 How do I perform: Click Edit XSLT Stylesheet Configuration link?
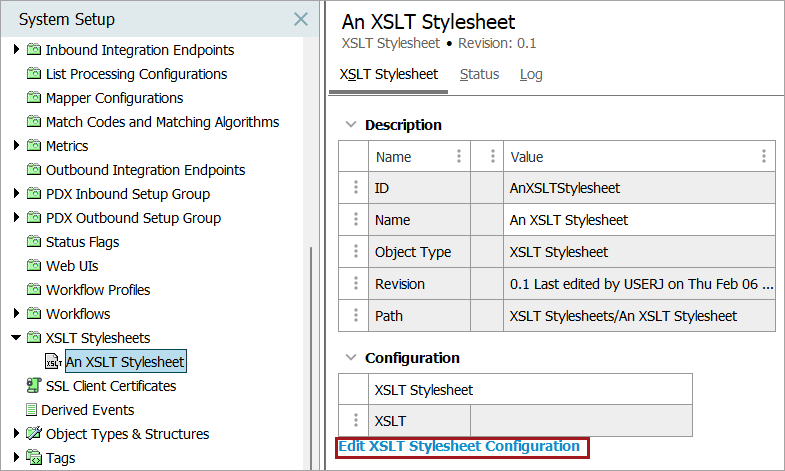point(459,446)
